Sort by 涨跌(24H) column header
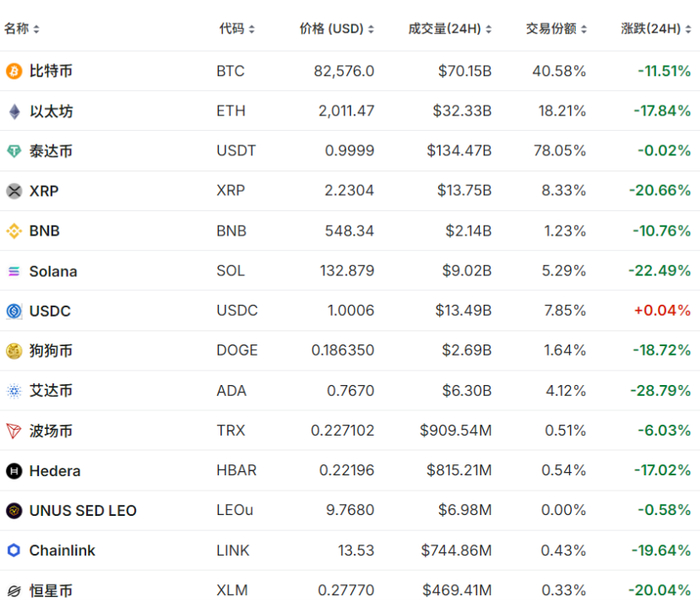This screenshot has width=700, height=602. click(x=655, y=29)
